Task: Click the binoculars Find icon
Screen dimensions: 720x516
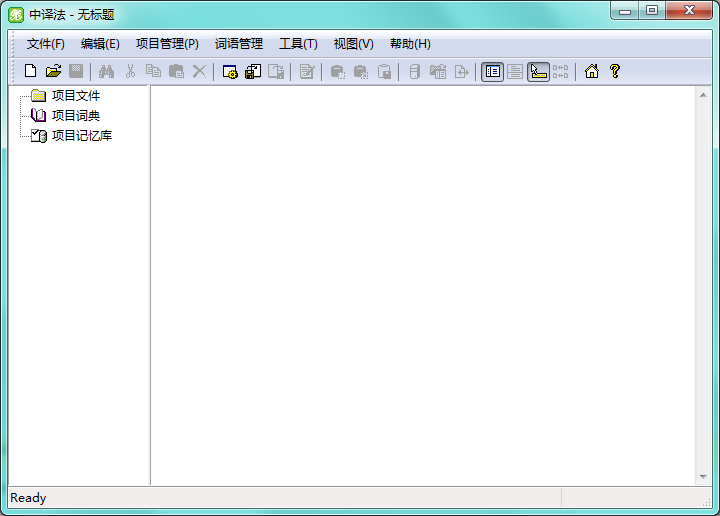Action: click(107, 71)
